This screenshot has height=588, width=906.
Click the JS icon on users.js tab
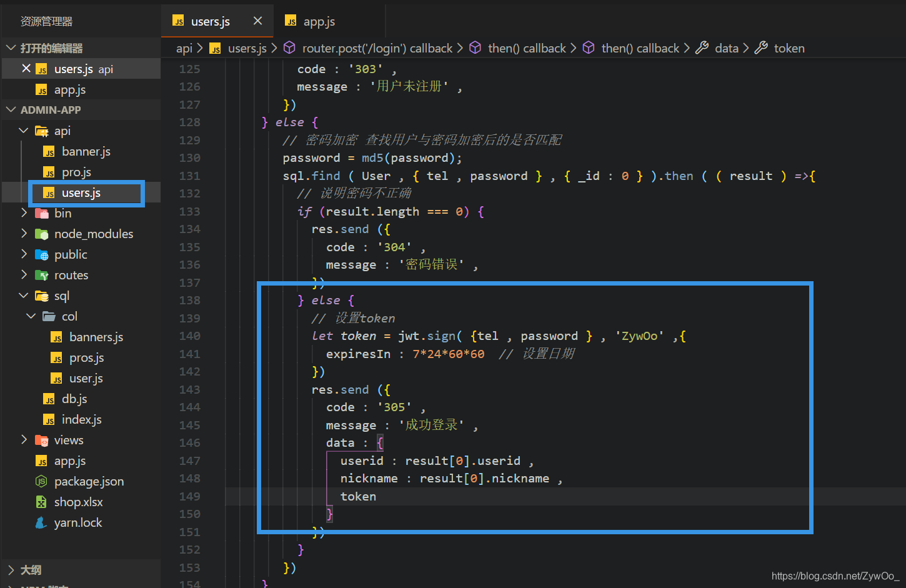point(179,21)
